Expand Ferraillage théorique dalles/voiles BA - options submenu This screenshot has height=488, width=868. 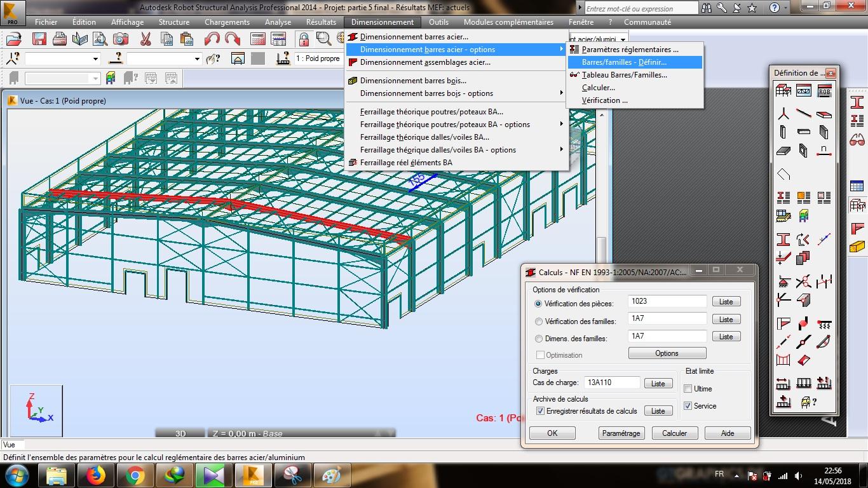click(456, 150)
